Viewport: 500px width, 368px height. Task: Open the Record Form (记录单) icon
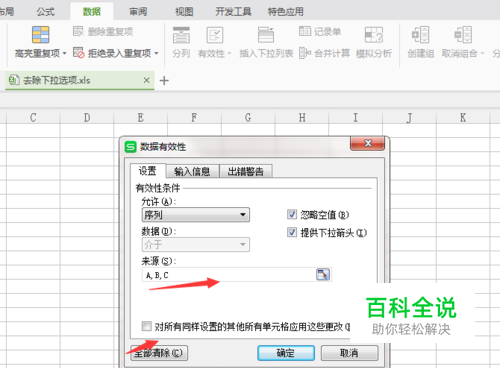(305, 31)
